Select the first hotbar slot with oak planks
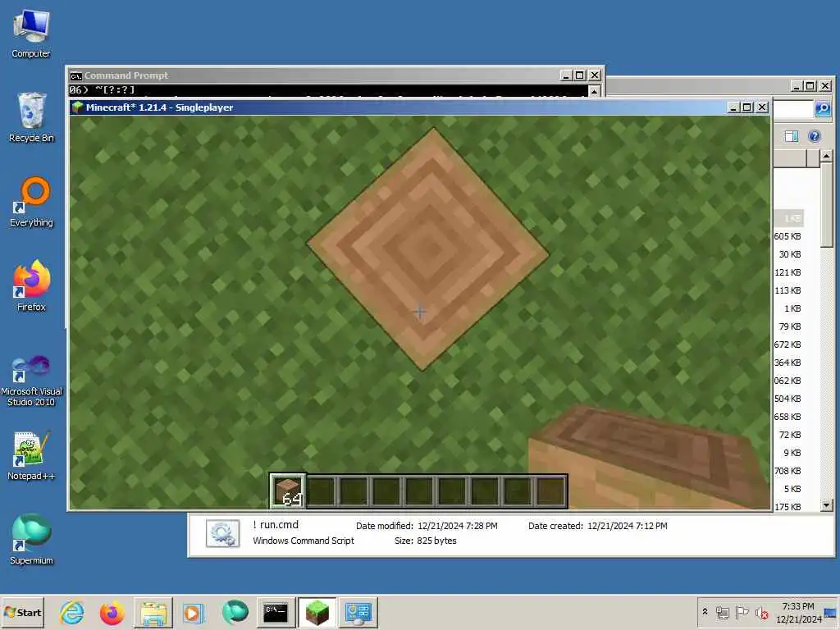The image size is (840, 630). pyautogui.click(x=288, y=491)
